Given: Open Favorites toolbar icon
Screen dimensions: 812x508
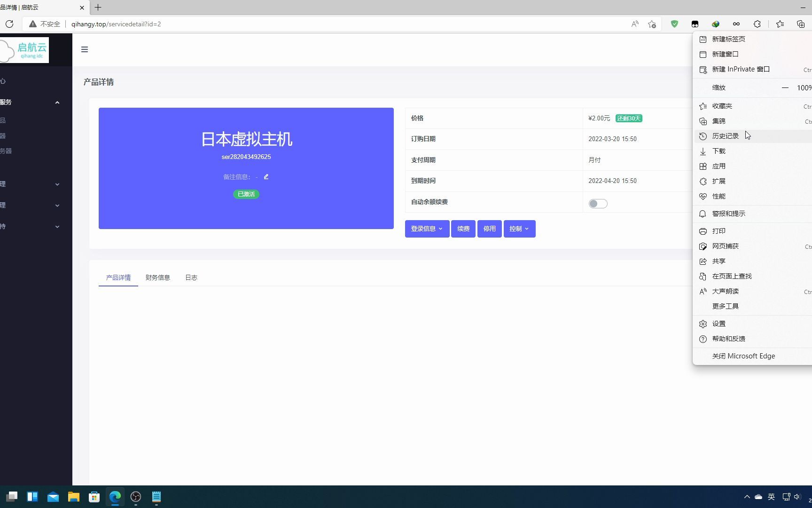Looking at the screenshot, I should coord(780,24).
